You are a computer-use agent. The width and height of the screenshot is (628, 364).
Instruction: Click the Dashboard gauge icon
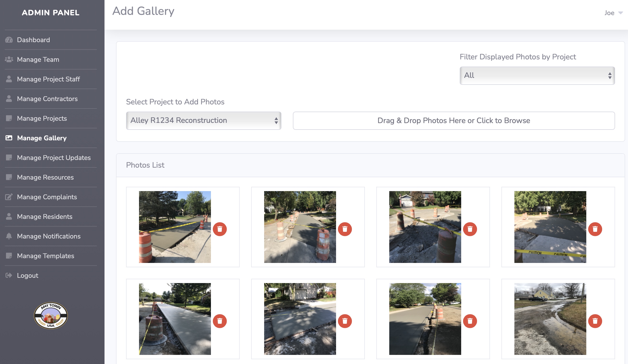tap(9, 40)
